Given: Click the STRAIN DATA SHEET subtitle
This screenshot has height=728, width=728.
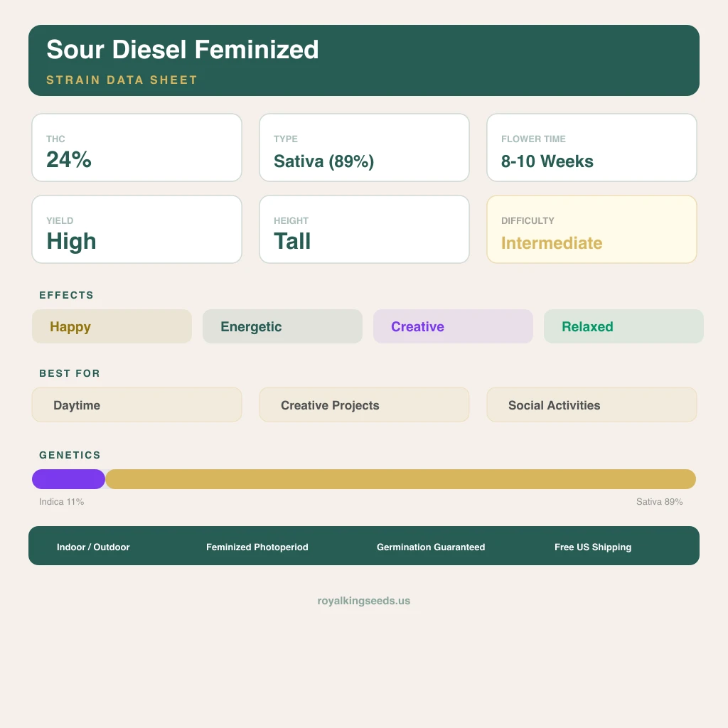Looking at the screenshot, I should tap(122, 80).
